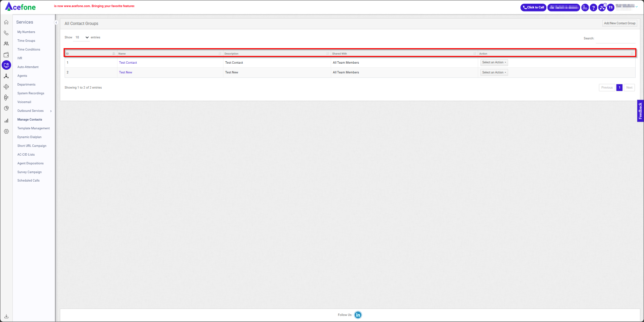The width and height of the screenshot is (644, 322).
Task: Open the users sidebar icon
Action: (x=6, y=44)
